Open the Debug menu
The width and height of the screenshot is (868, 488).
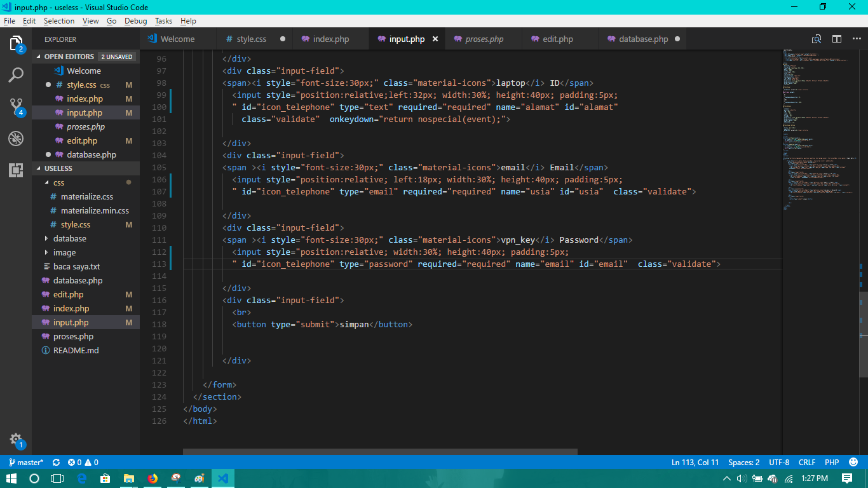click(x=136, y=21)
